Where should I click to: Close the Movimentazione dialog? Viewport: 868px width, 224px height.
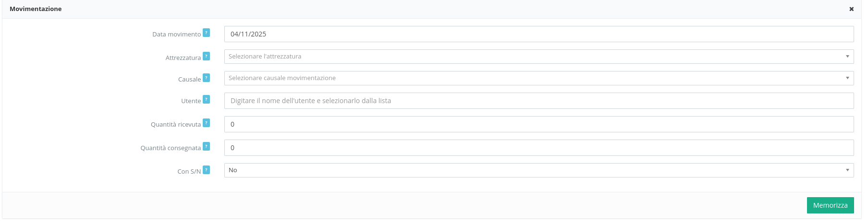point(852,9)
